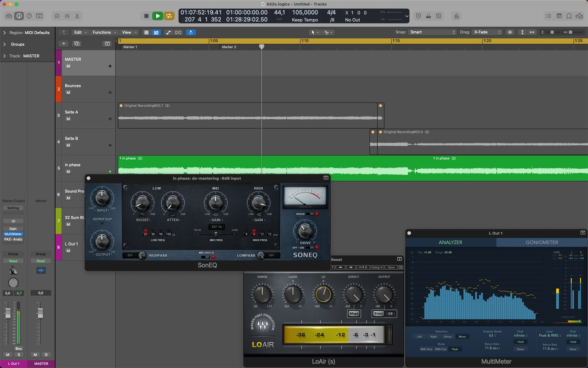Switch to list view icon in tracks toolbar

point(156,32)
